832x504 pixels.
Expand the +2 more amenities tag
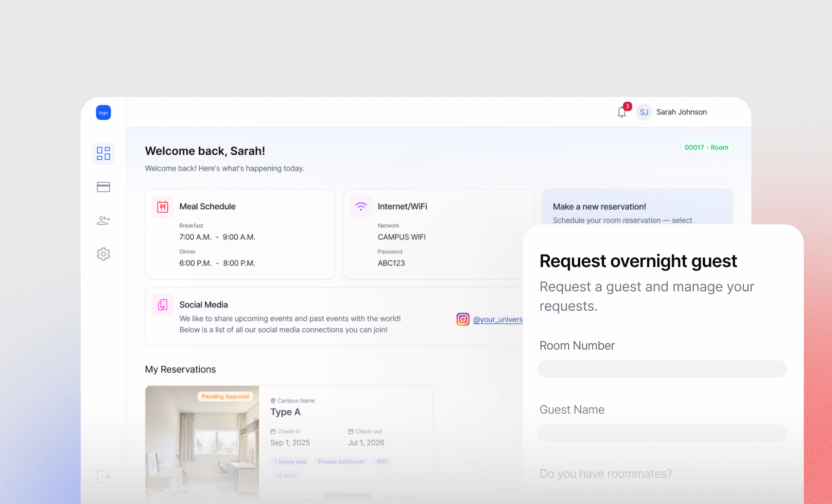pyautogui.click(x=286, y=475)
